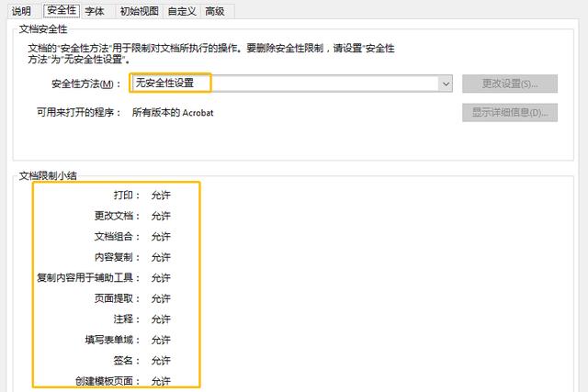Viewport: 588px width, 392px height.
Task: Click the 文档安全性 group heading
Action: [43, 28]
